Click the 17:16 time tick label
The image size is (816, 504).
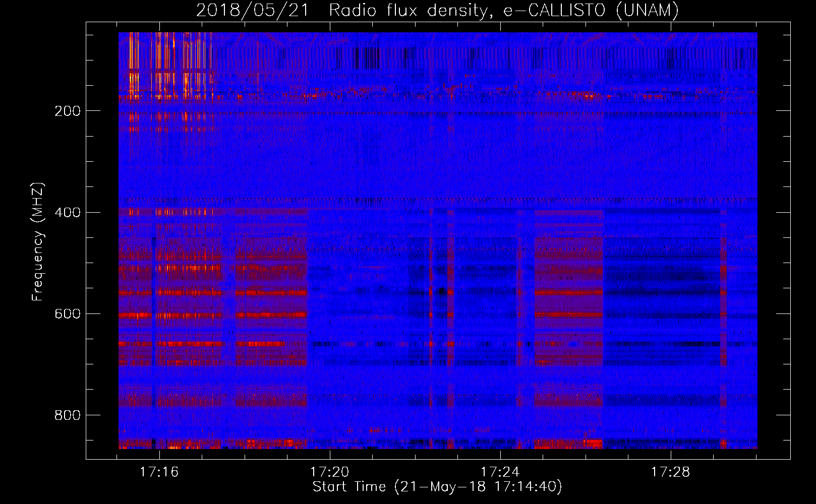pos(159,472)
